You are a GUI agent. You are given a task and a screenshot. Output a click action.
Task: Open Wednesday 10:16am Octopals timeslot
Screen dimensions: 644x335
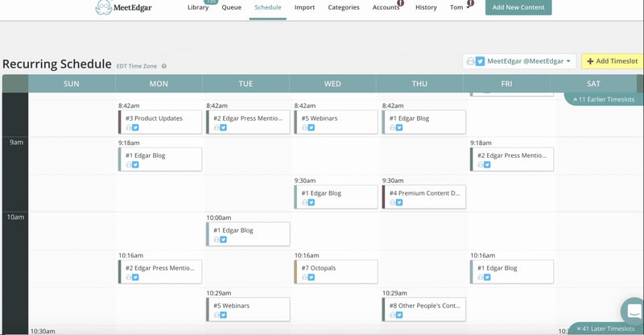point(336,271)
